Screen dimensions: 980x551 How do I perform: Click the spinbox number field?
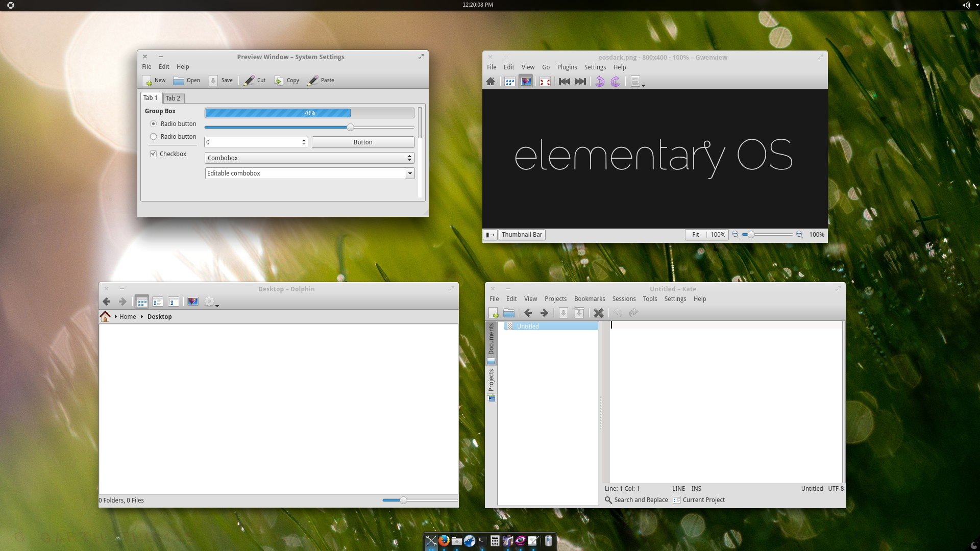click(253, 142)
